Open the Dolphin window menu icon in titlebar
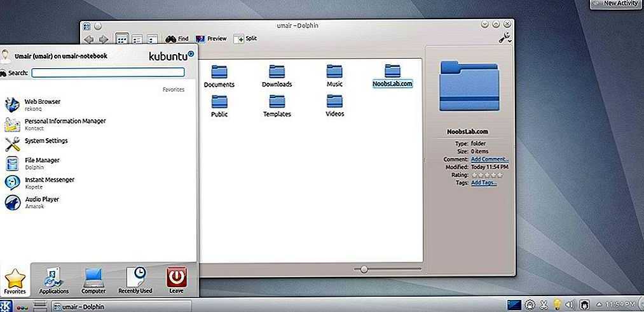Image resolution: width=644 pixels, height=312 pixels. point(86,26)
